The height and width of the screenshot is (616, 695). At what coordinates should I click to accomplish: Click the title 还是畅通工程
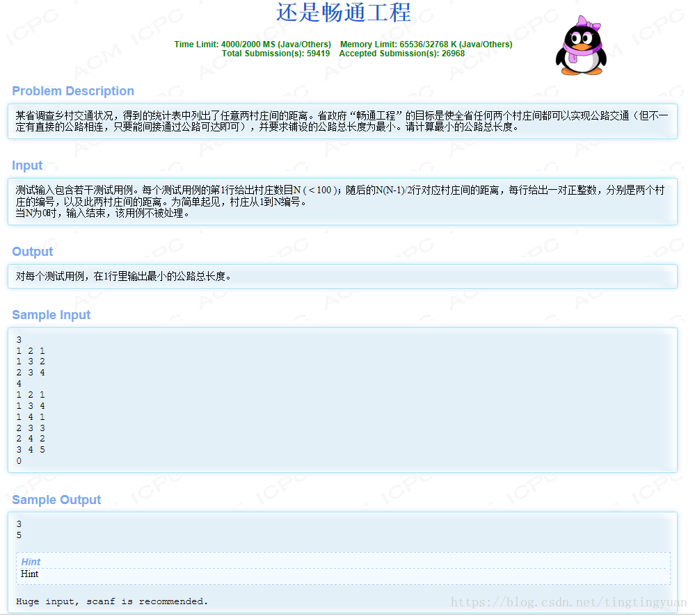click(x=344, y=12)
